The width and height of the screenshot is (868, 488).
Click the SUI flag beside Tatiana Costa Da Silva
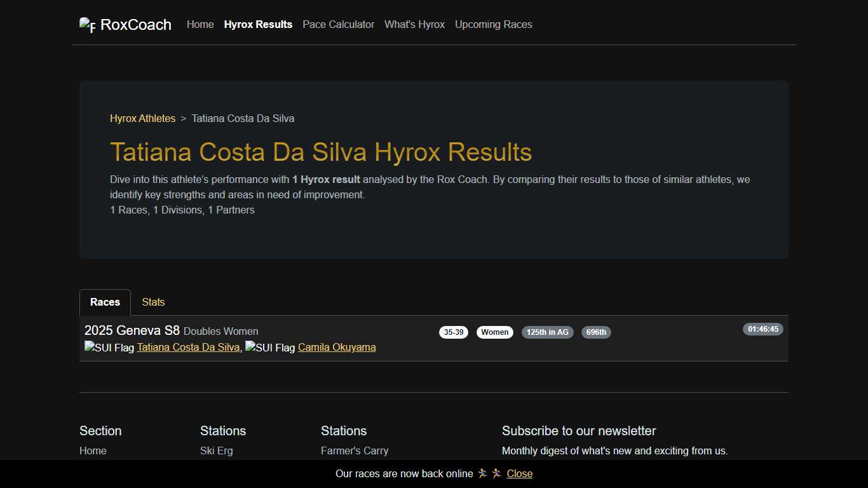[x=109, y=348]
